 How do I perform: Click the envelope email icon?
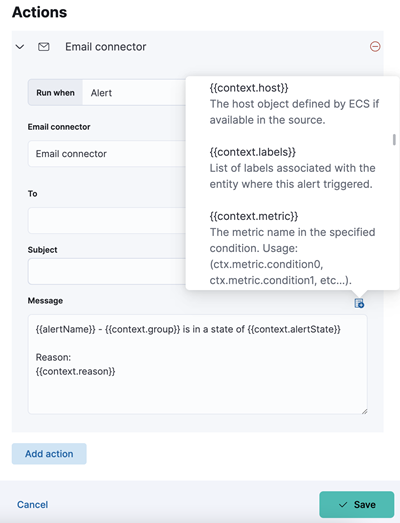click(44, 47)
